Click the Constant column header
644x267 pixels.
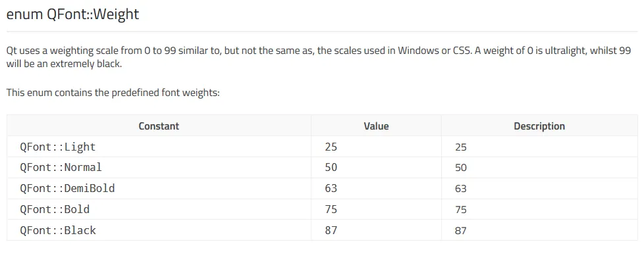click(x=159, y=126)
